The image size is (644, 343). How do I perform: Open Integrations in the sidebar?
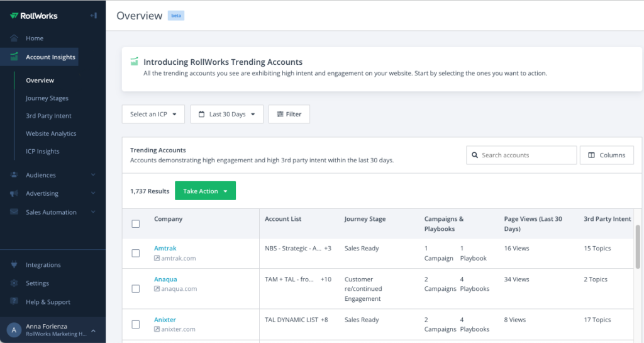tap(43, 265)
